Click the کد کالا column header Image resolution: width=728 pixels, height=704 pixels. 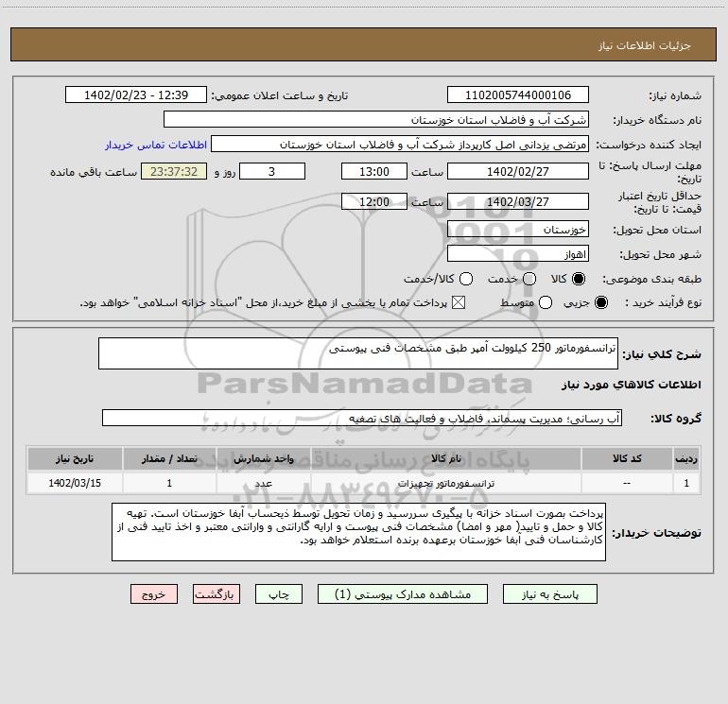pos(627,458)
